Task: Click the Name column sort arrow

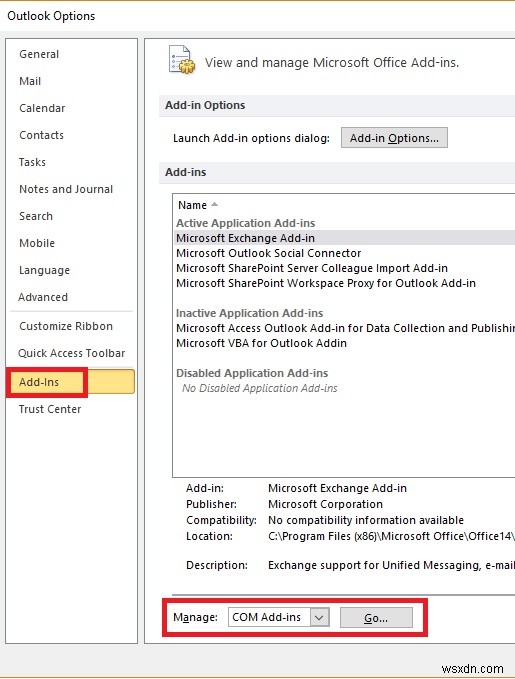Action: pyautogui.click(x=214, y=204)
